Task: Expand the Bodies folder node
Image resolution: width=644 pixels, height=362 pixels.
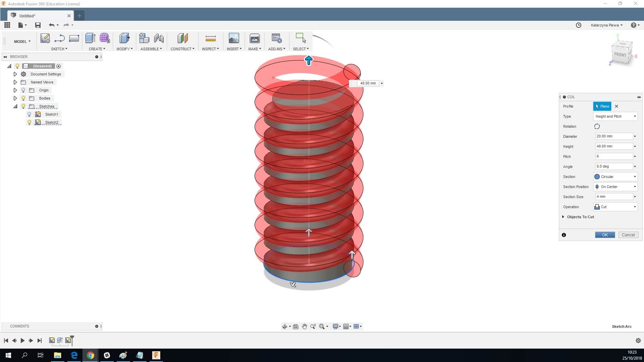Action: 15,98
